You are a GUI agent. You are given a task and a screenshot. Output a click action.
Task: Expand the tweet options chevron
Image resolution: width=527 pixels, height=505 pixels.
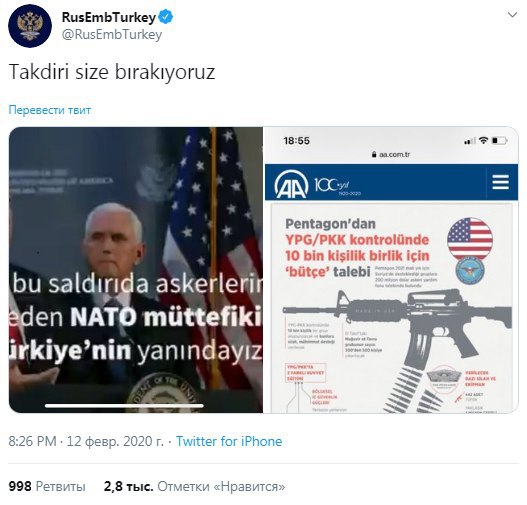[512, 15]
